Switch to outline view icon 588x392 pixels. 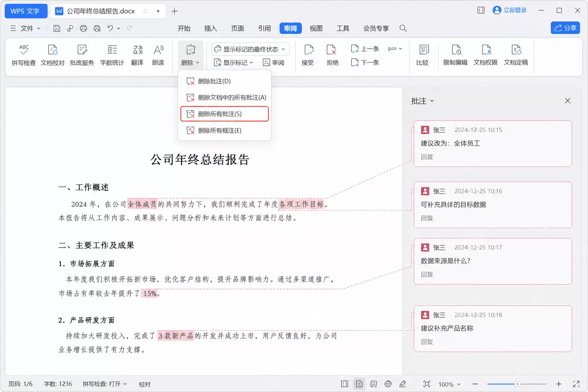point(374,384)
